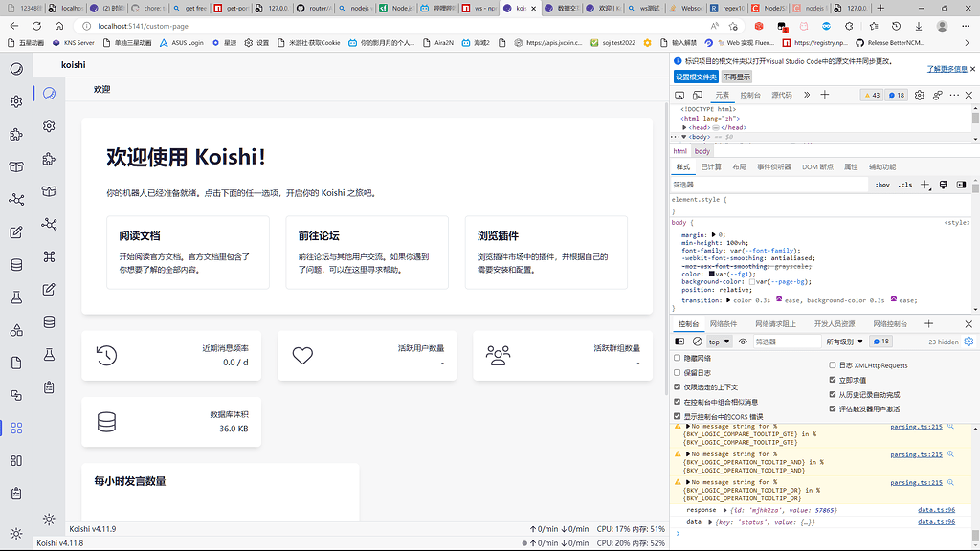This screenshot has height=551, width=980.
Task: Enable the 保留日志 checkbox
Action: [677, 372]
